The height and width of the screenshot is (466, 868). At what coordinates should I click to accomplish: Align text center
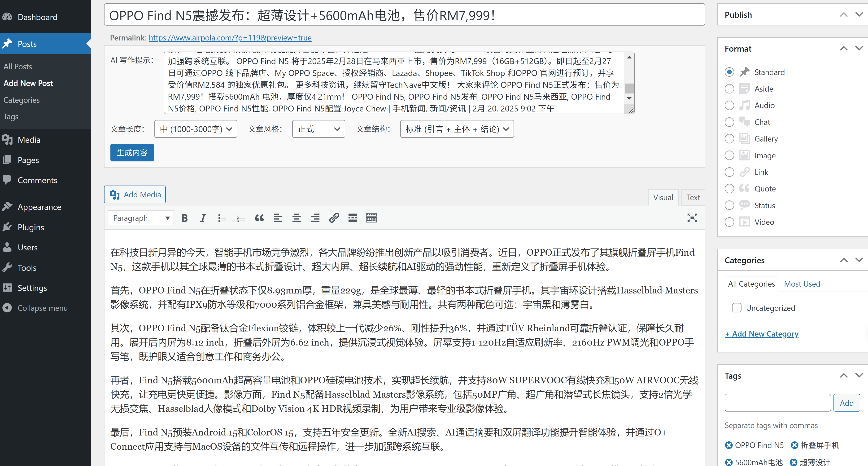[x=297, y=218]
